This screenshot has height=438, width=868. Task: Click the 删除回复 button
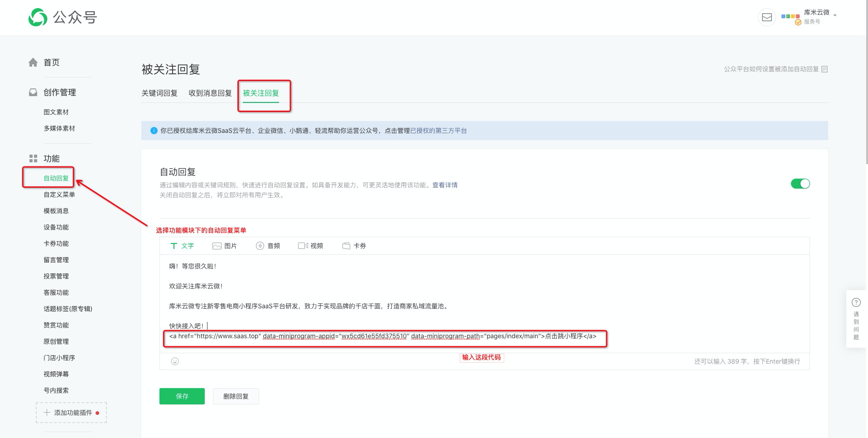point(236,396)
